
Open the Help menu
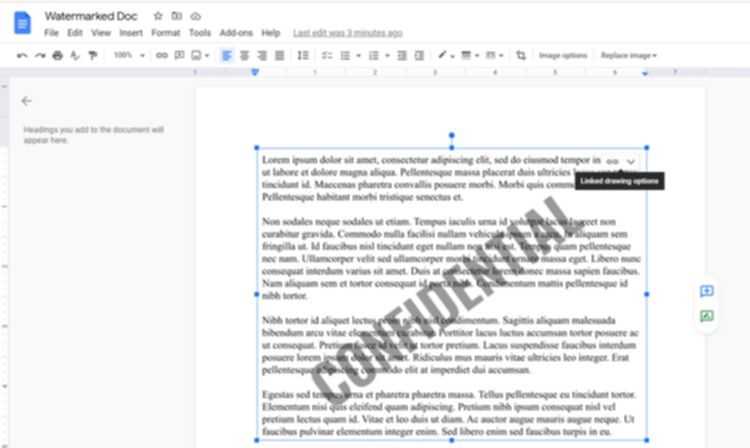click(x=270, y=33)
